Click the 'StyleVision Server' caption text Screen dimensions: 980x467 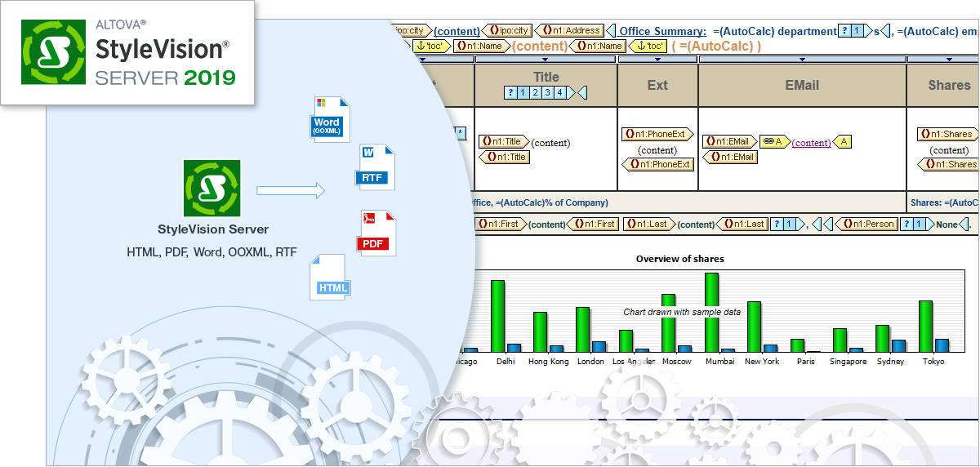pos(212,229)
